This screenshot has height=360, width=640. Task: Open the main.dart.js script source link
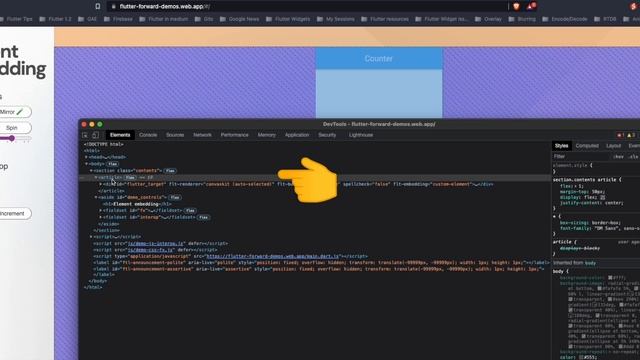click(273, 256)
